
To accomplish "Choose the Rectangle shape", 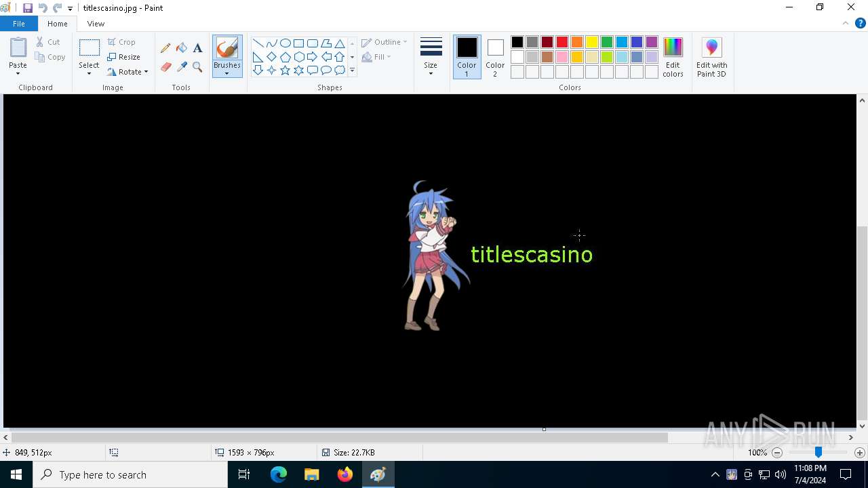I will pyautogui.click(x=298, y=43).
